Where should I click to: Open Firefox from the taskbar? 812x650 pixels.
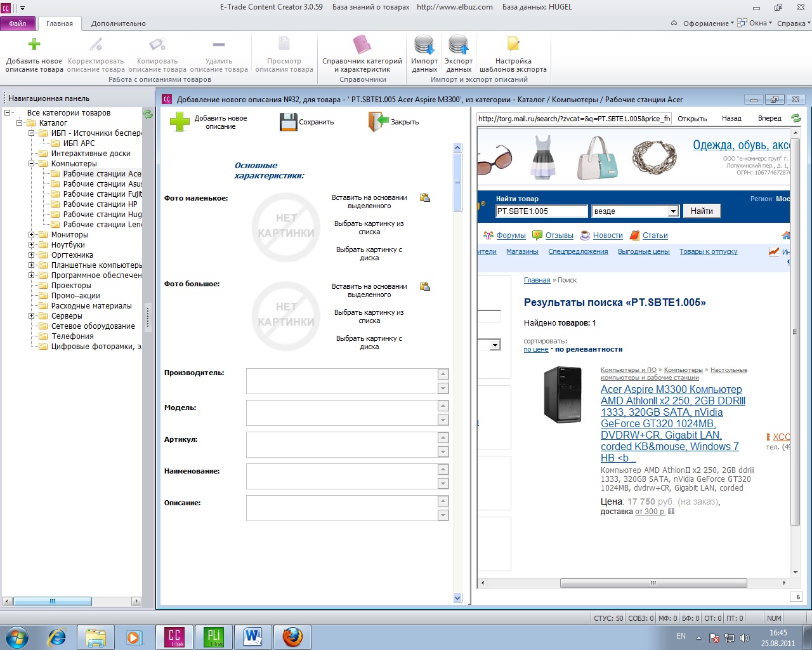(292, 637)
